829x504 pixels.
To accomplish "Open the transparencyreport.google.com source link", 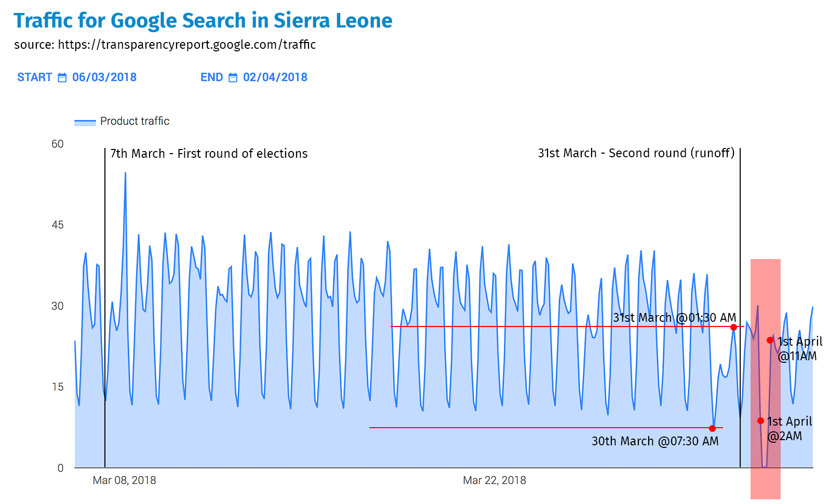I will pos(186,45).
